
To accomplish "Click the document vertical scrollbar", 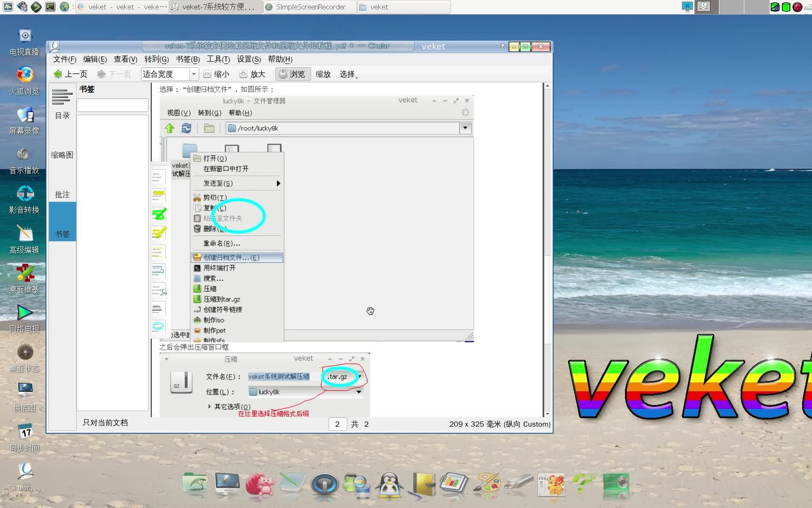I will tap(547, 250).
